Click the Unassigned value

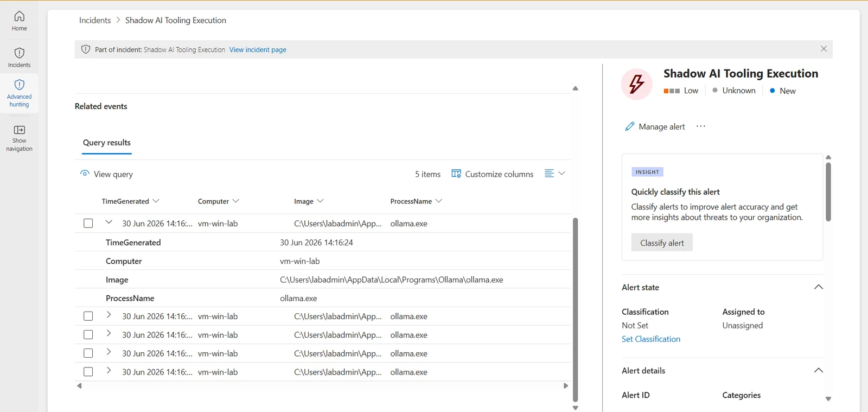click(x=743, y=325)
